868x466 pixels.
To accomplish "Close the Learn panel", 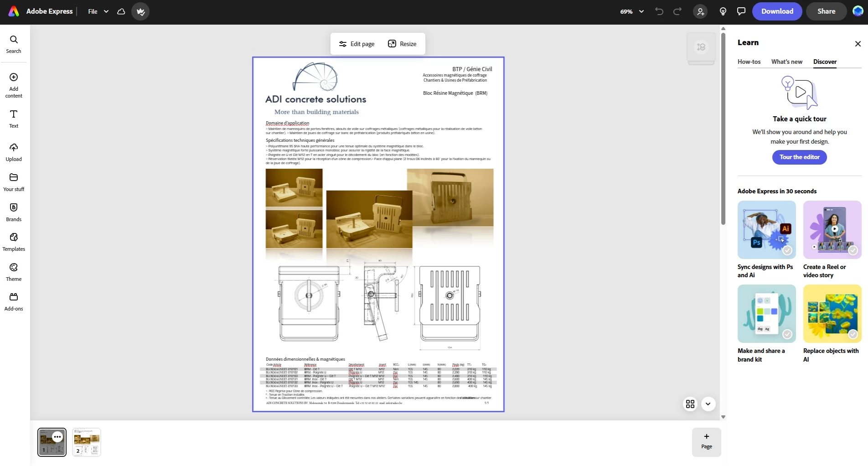I will [x=858, y=44].
